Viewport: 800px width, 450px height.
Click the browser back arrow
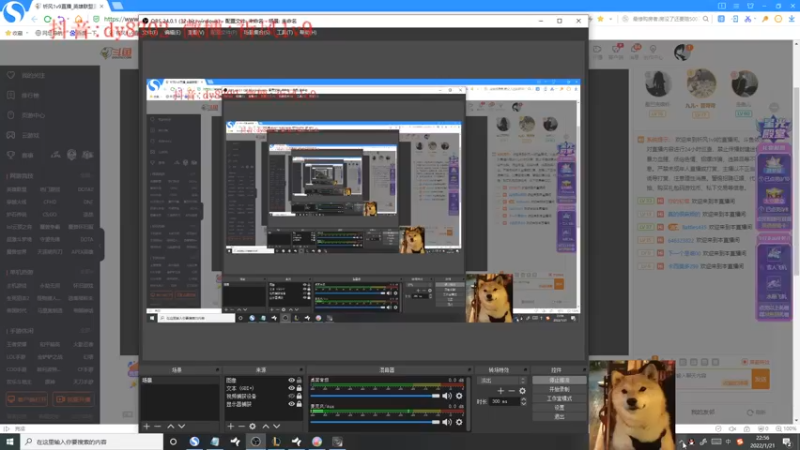click(x=34, y=19)
